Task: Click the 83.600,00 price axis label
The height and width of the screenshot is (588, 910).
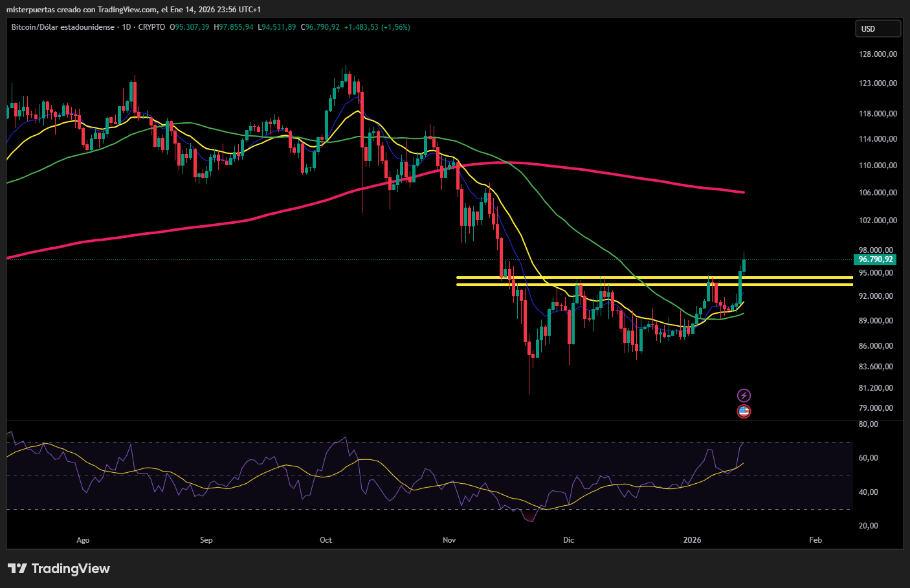Action: tap(876, 367)
